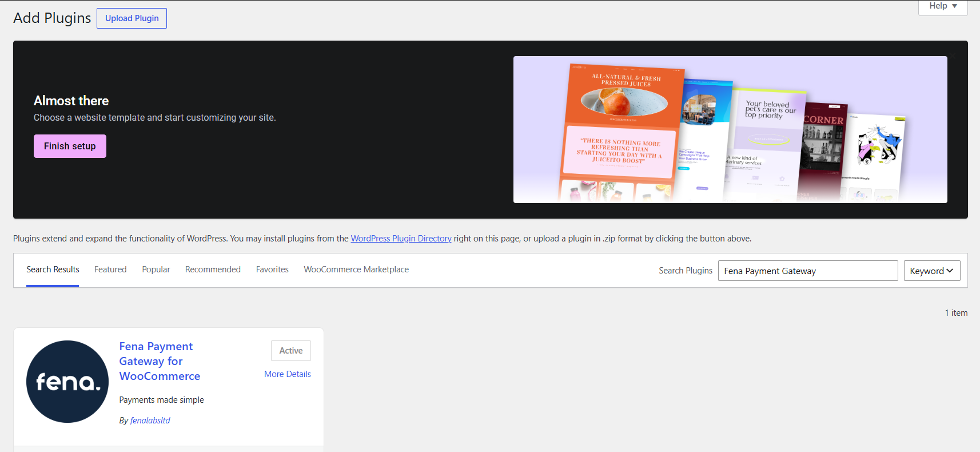Dismiss the Almost there banner with X
The height and width of the screenshot is (452, 980).
click(x=954, y=55)
